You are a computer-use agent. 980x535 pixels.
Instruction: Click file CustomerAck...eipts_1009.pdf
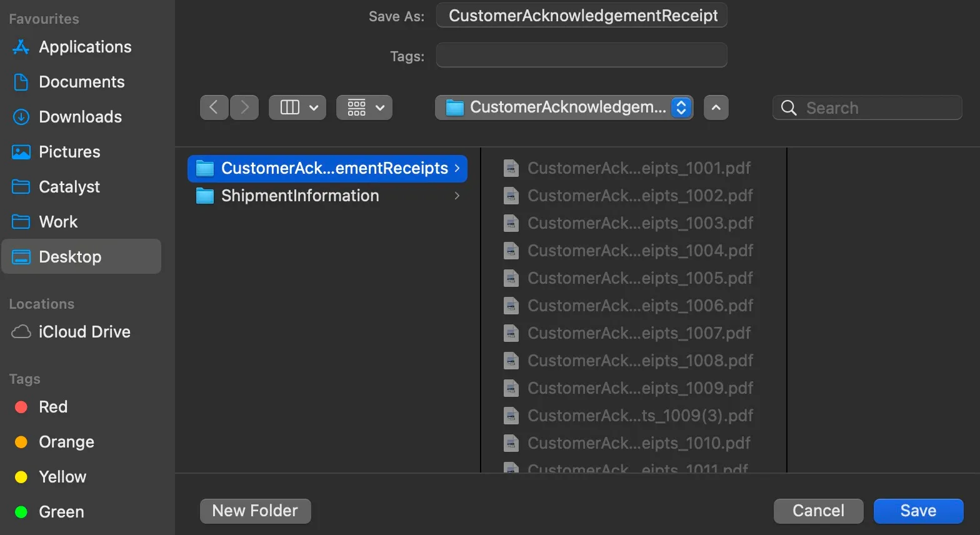pyautogui.click(x=634, y=388)
